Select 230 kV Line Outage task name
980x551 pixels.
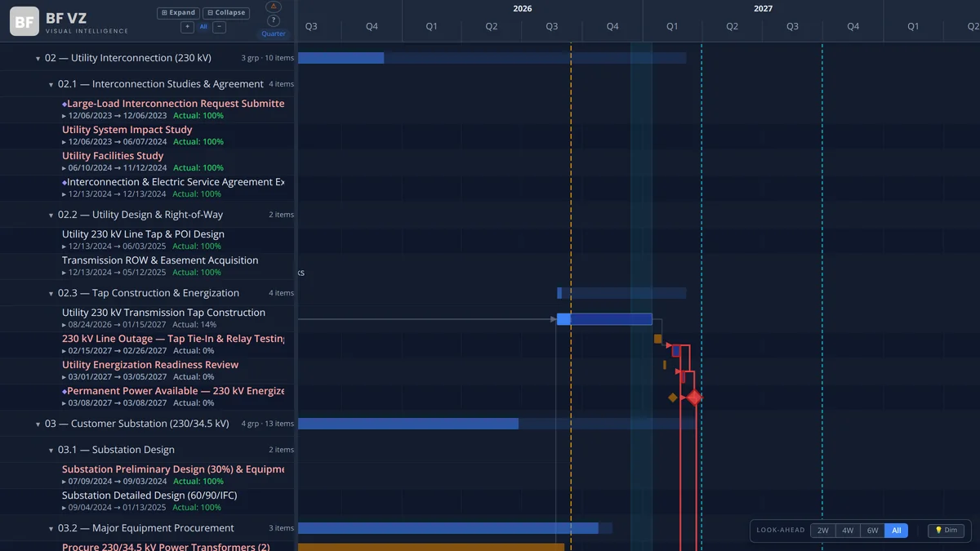(x=173, y=339)
